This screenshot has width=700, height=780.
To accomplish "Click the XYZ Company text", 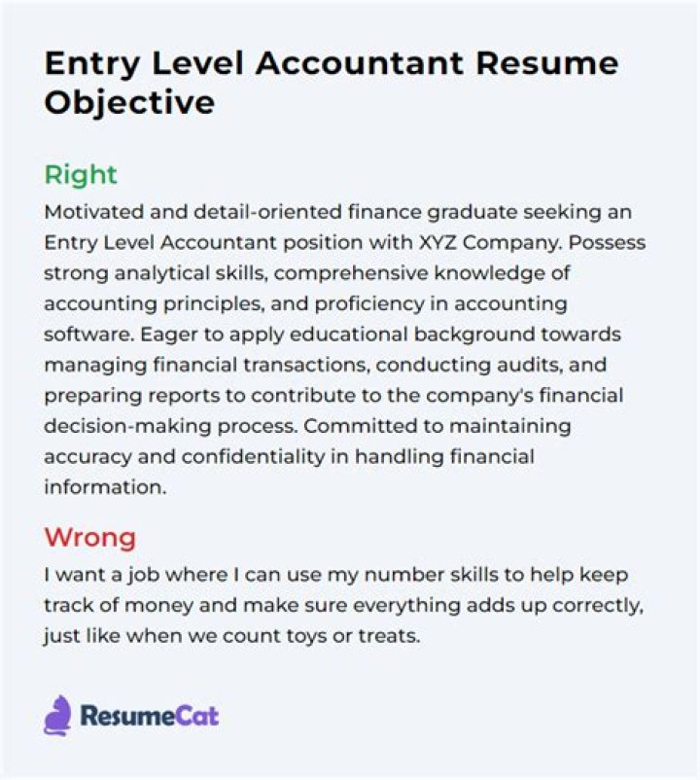I will tap(488, 243).
